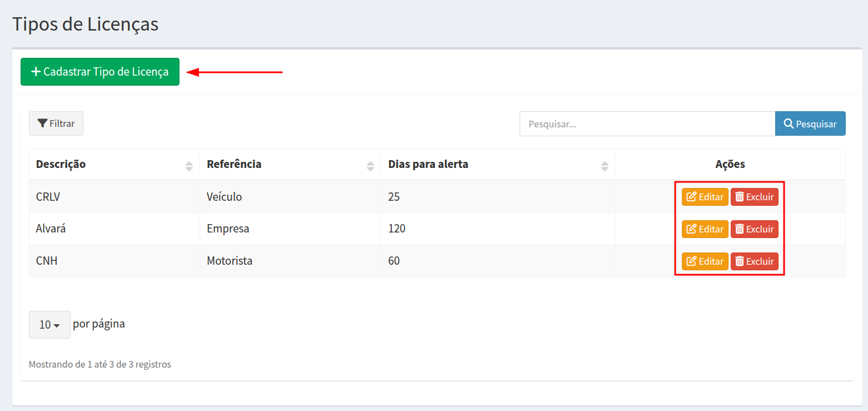Click the Descrição column header
This screenshot has width=868, height=411.
pos(61,165)
